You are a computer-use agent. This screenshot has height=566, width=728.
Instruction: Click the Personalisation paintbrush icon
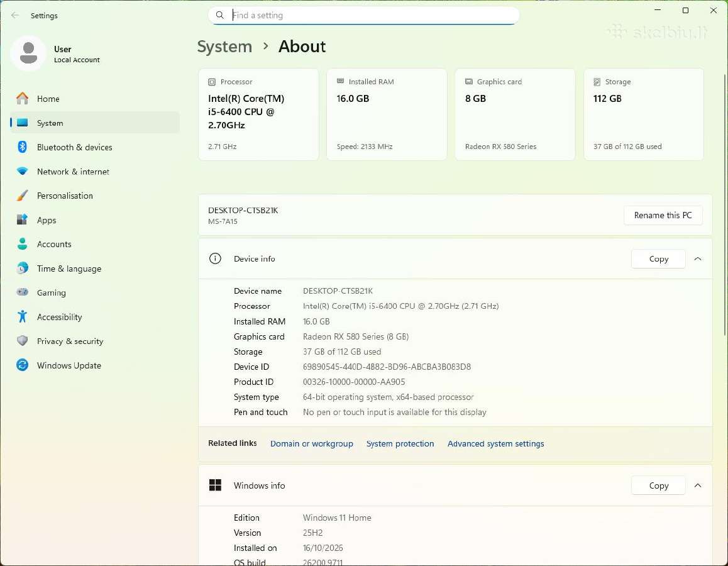click(x=22, y=196)
